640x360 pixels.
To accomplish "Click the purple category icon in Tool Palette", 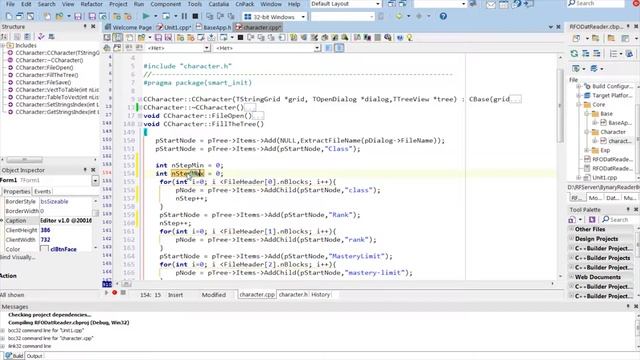I will click(592, 220).
